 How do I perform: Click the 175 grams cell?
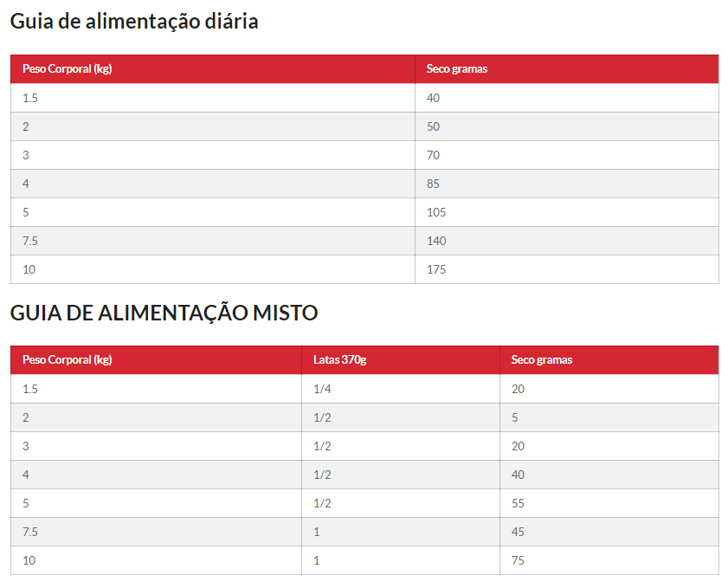pyautogui.click(x=436, y=269)
